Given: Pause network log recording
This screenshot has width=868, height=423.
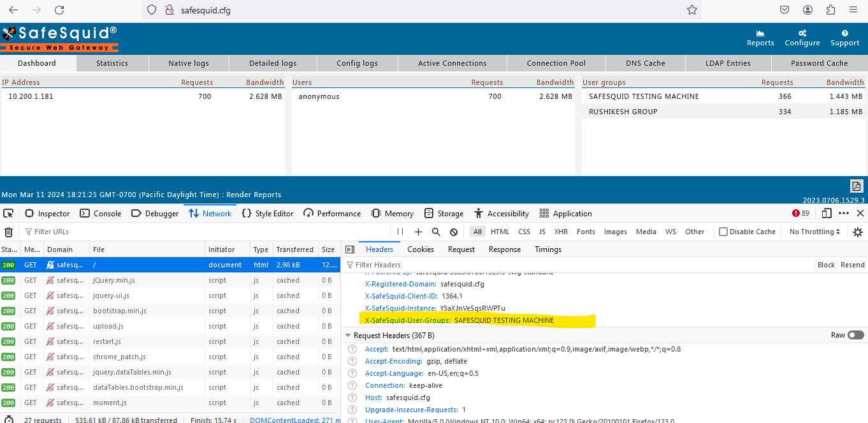Looking at the screenshot, I should tap(400, 232).
